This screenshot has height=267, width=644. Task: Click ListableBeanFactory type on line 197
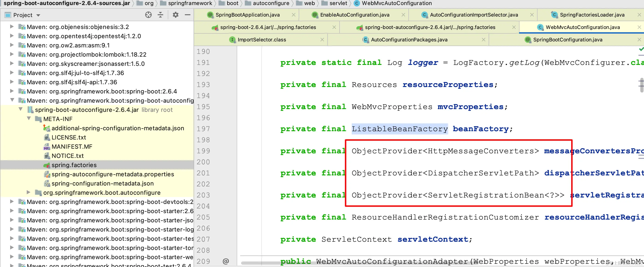[x=399, y=129]
